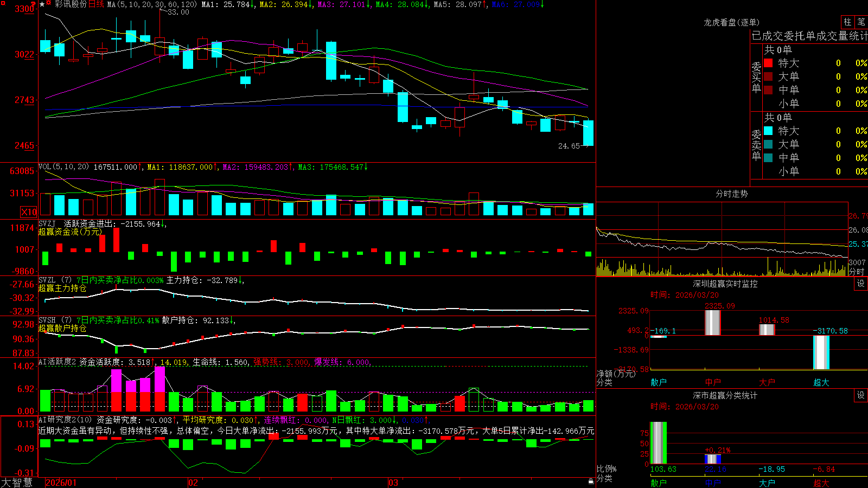The image size is (868, 488).
Task: Click the 2325.09 中户 bar in 实时监控
Action: tap(712, 323)
